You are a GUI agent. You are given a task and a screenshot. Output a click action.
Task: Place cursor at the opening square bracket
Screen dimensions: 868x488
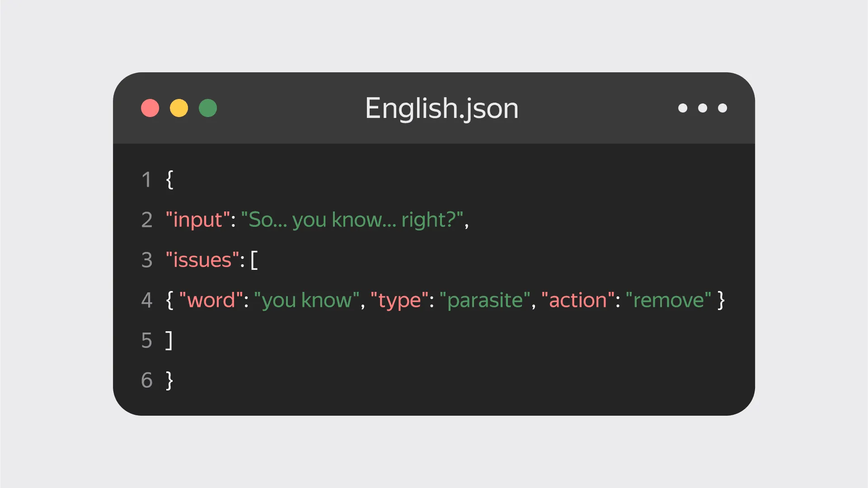[x=254, y=260]
